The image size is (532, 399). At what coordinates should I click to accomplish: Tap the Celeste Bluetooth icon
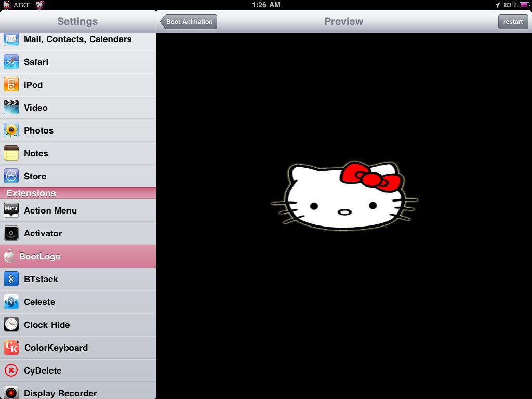pos(11,302)
